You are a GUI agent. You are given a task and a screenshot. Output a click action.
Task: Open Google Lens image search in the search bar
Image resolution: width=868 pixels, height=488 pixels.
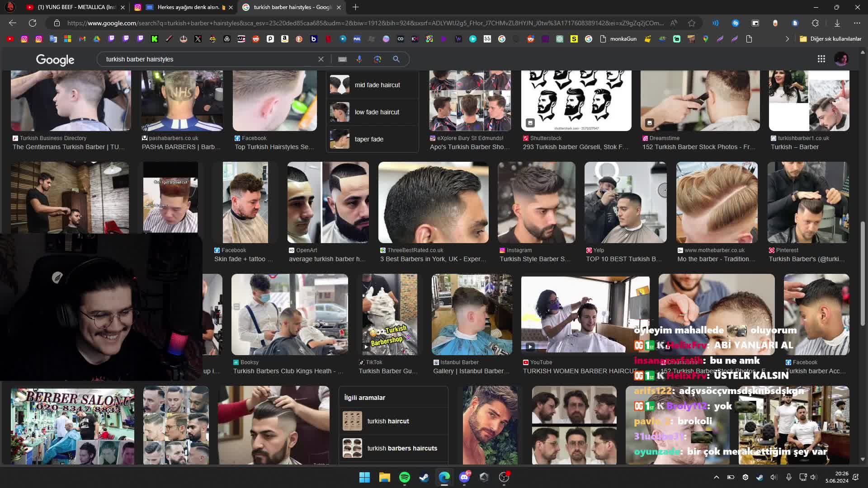(x=377, y=59)
